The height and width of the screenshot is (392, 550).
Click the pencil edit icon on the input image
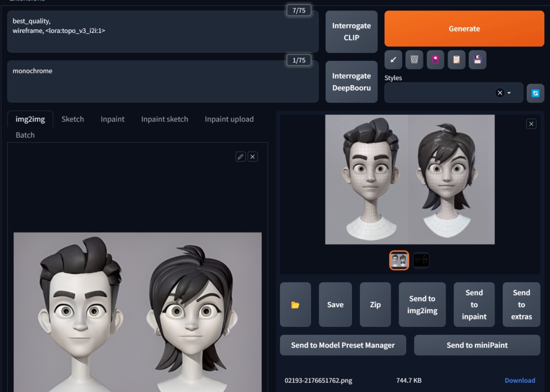[240, 157]
